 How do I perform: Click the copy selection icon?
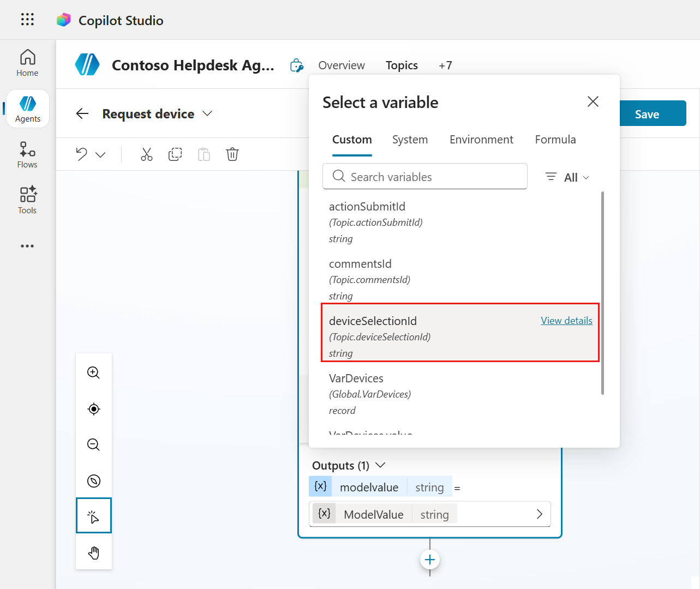(x=175, y=154)
